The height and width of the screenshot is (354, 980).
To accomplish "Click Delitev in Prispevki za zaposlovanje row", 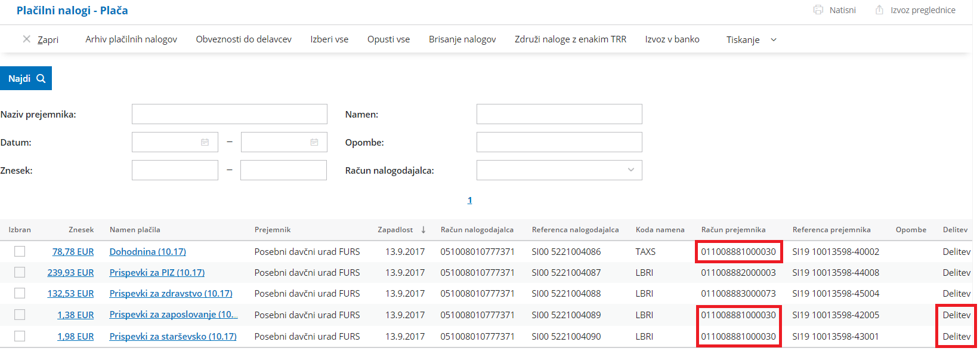I will pos(956,315).
